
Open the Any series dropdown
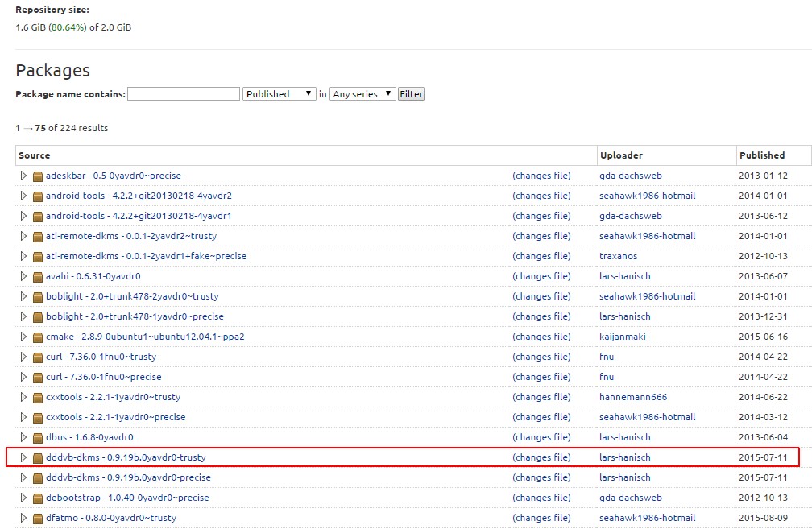362,93
